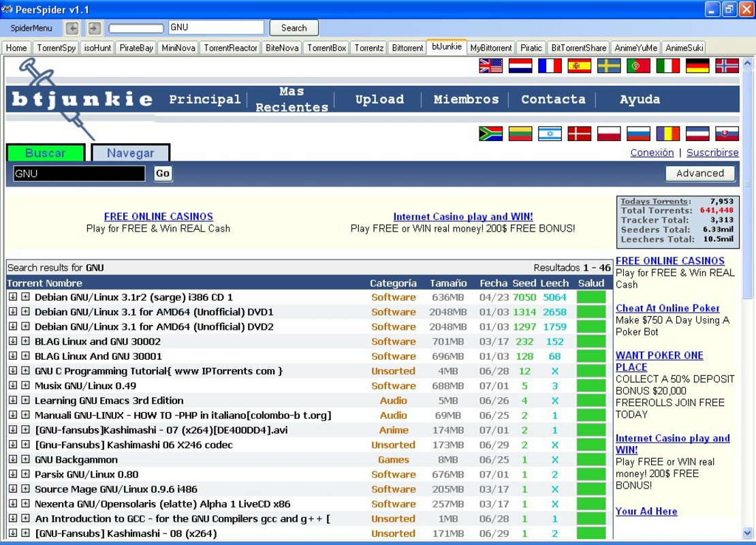756x545 pixels.
Task: Open the Conexión login link
Action: click(652, 153)
